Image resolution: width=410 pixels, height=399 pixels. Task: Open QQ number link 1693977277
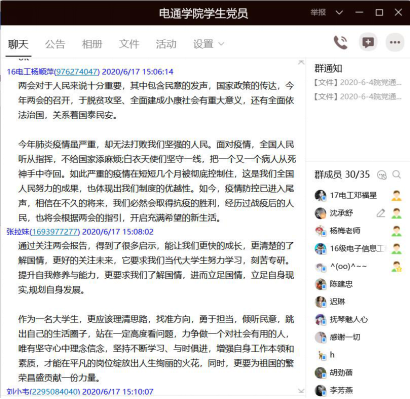click(55, 232)
